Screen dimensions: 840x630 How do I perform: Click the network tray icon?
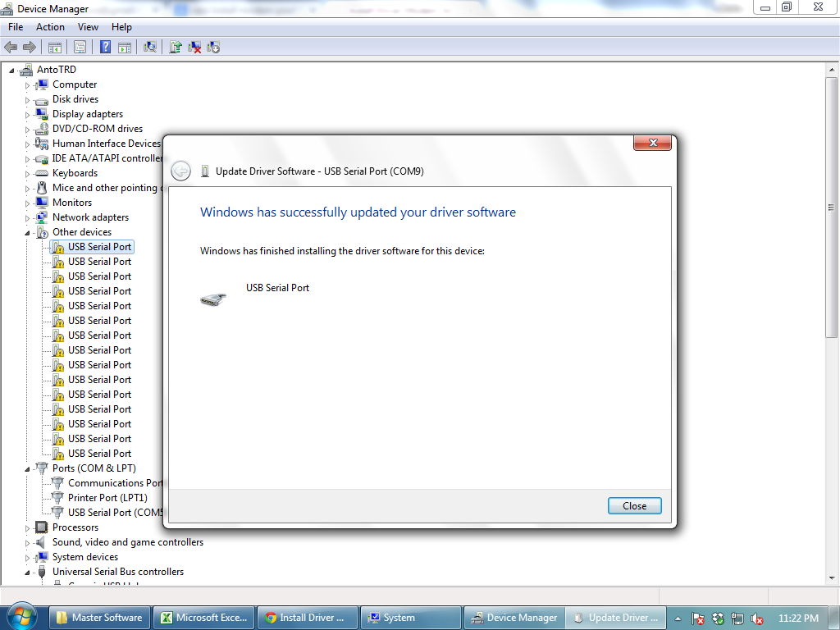pyautogui.click(x=737, y=619)
